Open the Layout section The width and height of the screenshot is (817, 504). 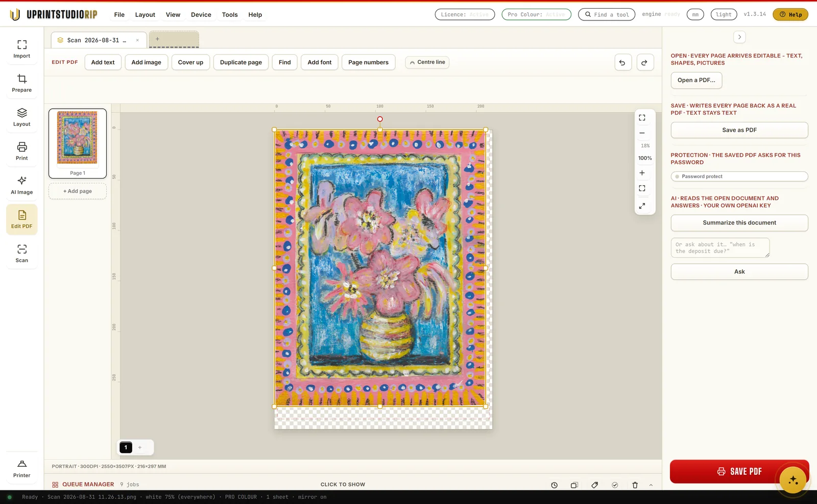[22, 117]
